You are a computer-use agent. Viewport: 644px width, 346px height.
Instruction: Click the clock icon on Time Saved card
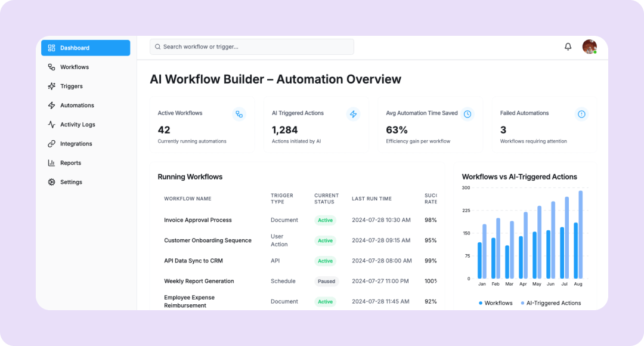pos(467,114)
